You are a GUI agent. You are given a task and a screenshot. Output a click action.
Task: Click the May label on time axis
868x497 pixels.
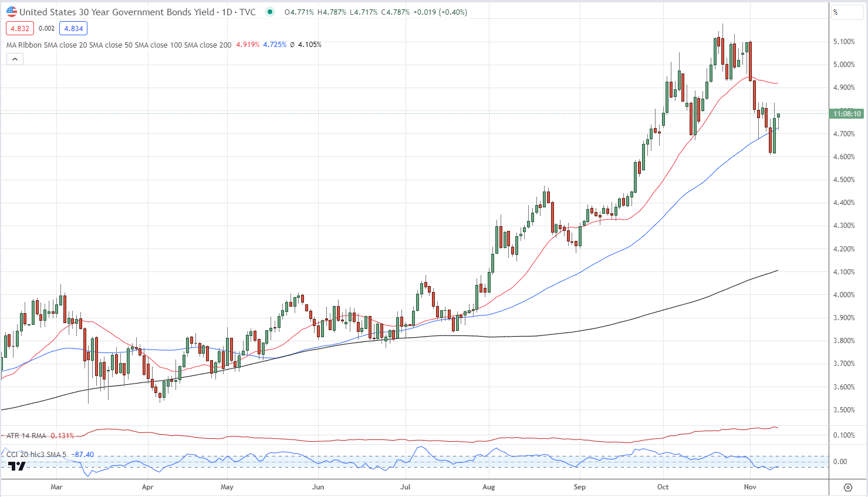(227, 487)
